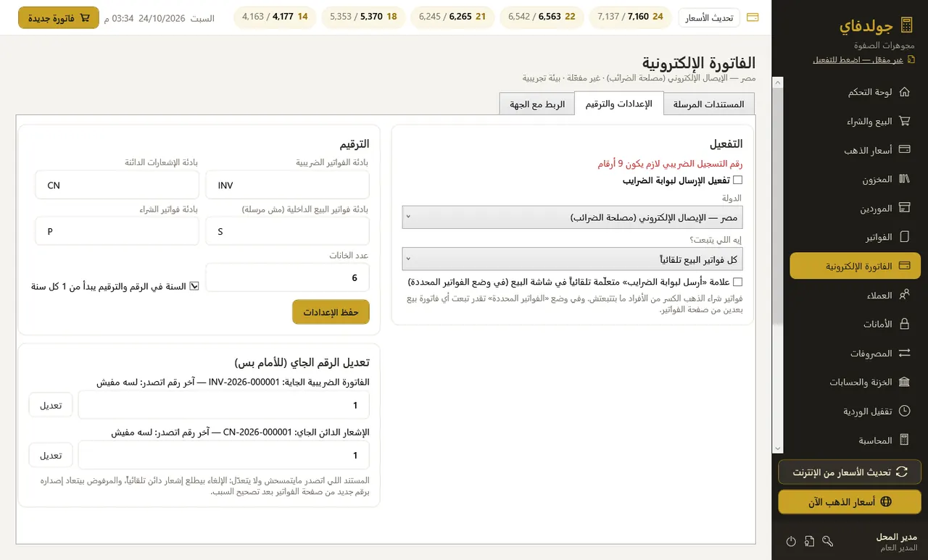Click تحديث الأسعار in the top bar
Image resolution: width=928 pixels, height=560 pixels.
pos(709,17)
